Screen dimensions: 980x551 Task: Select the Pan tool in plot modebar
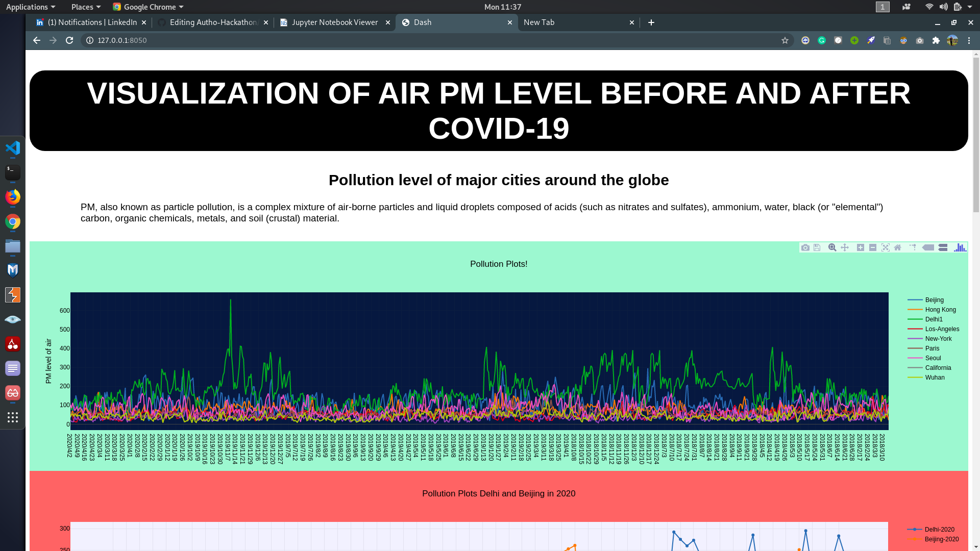point(845,247)
